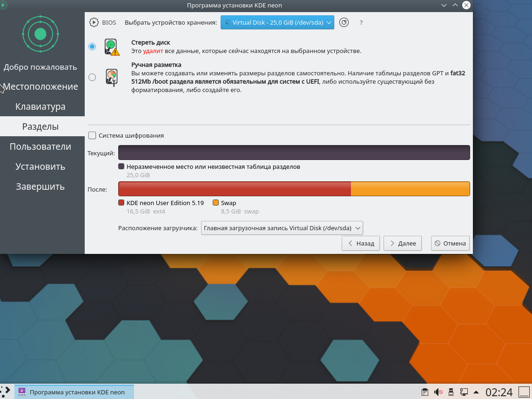
Task: Click the red удалит warning word
Action: (x=153, y=51)
